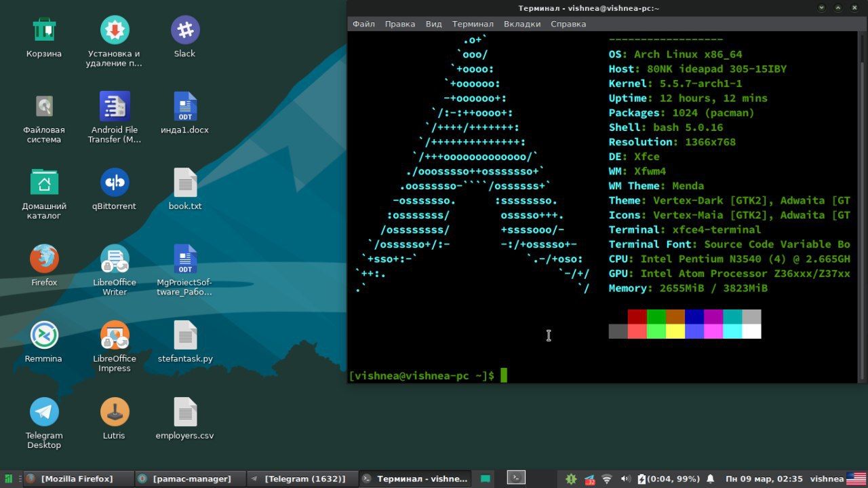Click the terminal window title bar text

[589, 8]
